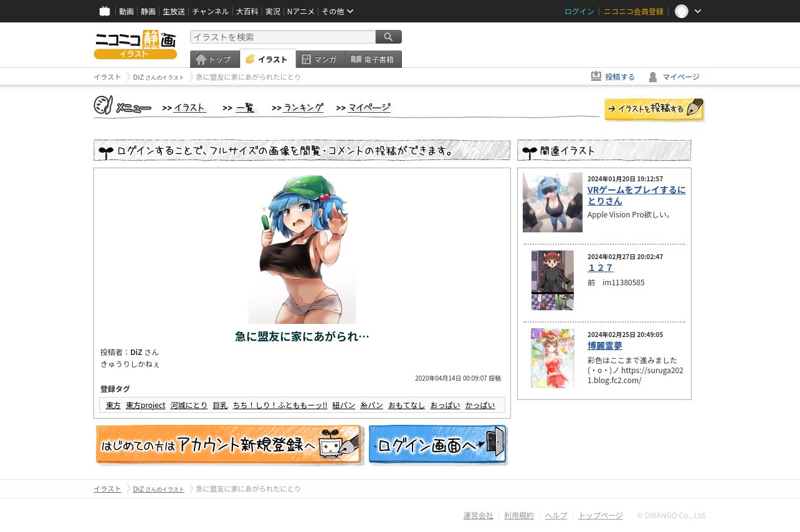This screenshot has width=800, height=532.
Task: Click the 2020年04月14日 00:09:07 投稿 timestamp
Action: [458, 379]
